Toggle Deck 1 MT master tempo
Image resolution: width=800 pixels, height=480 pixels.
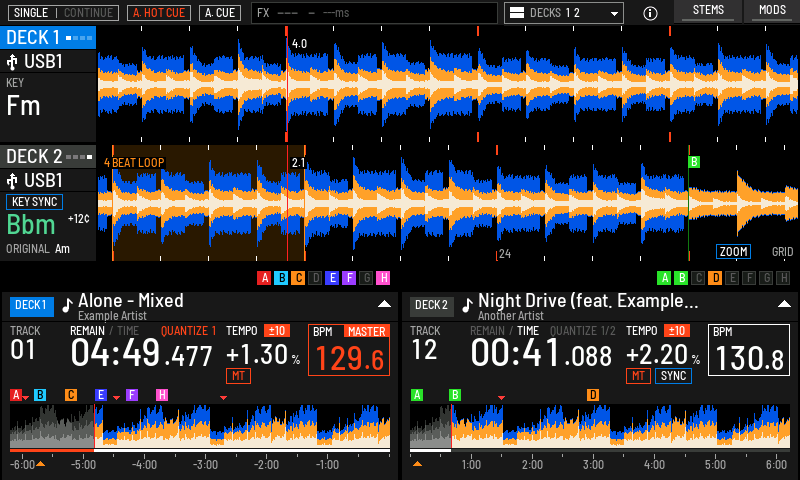238,376
